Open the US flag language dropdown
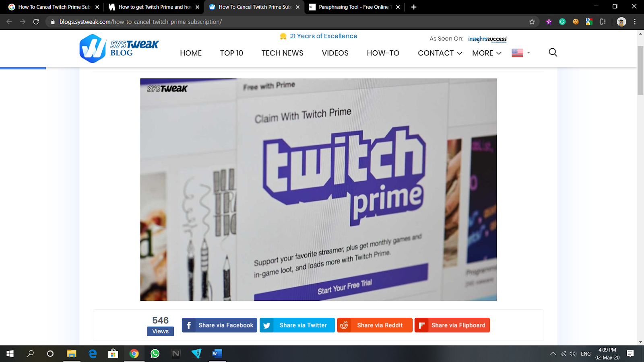 click(521, 53)
